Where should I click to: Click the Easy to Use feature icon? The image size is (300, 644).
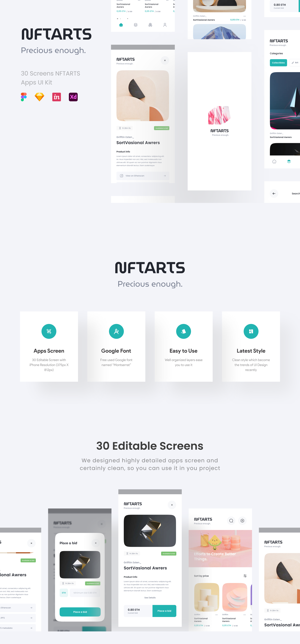click(x=184, y=331)
